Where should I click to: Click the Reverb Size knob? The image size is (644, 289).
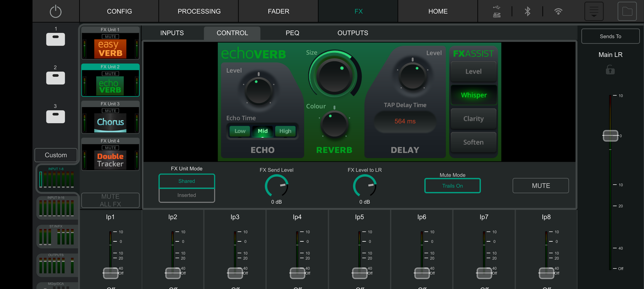(x=334, y=77)
